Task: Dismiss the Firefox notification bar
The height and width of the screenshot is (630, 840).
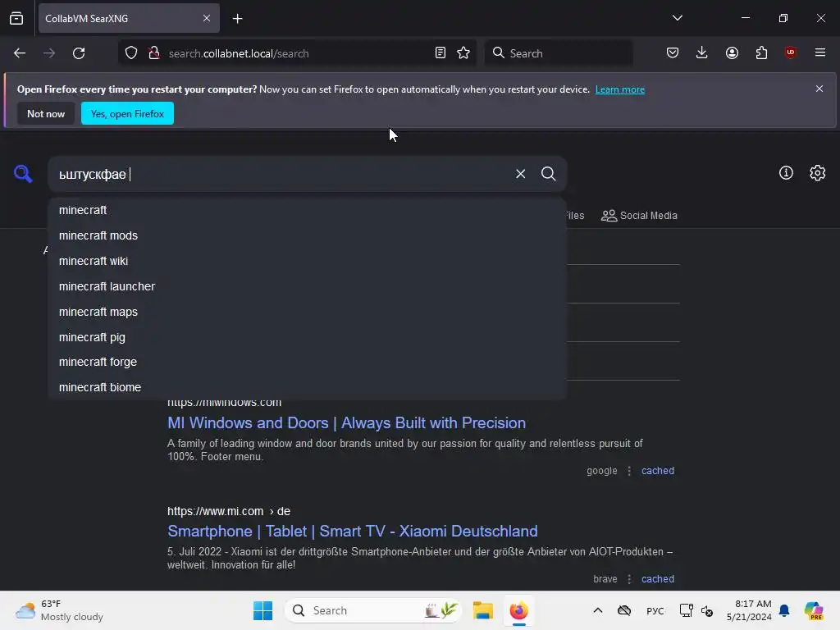Action: coord(819,89)
